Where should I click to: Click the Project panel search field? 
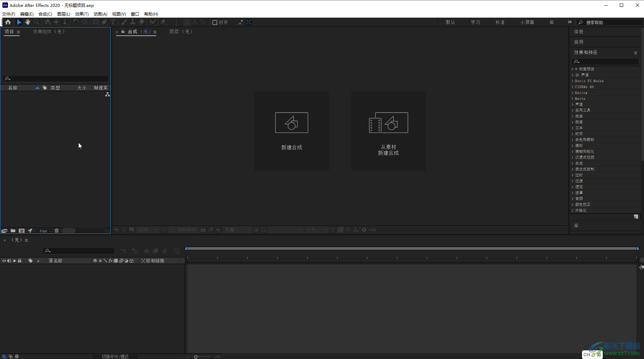55,79
